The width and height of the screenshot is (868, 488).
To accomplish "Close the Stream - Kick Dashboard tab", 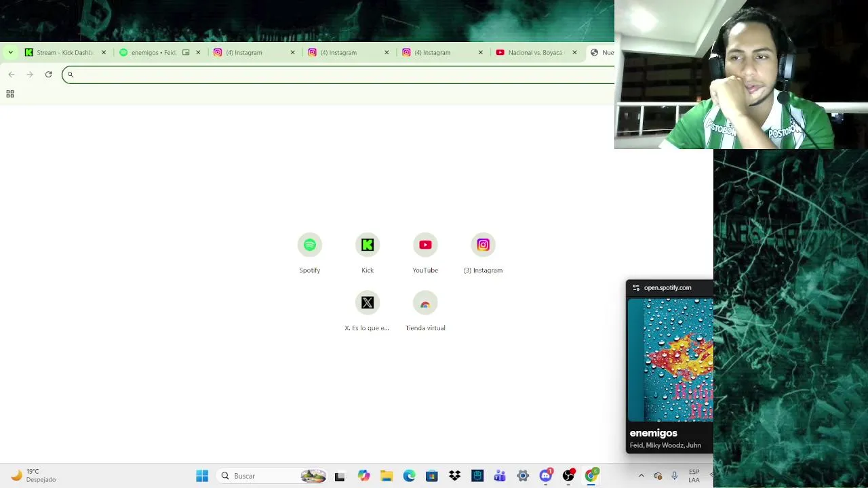I will 104,52.
